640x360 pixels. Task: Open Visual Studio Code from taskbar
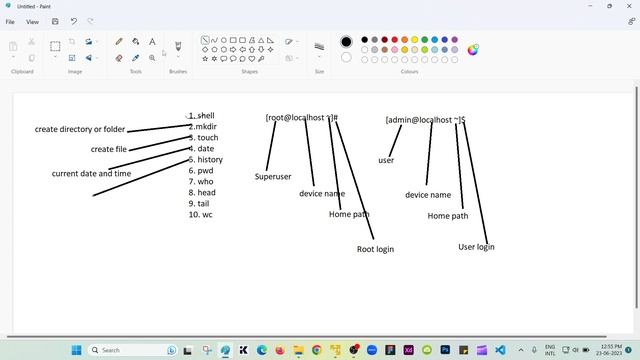click(500, 350)
